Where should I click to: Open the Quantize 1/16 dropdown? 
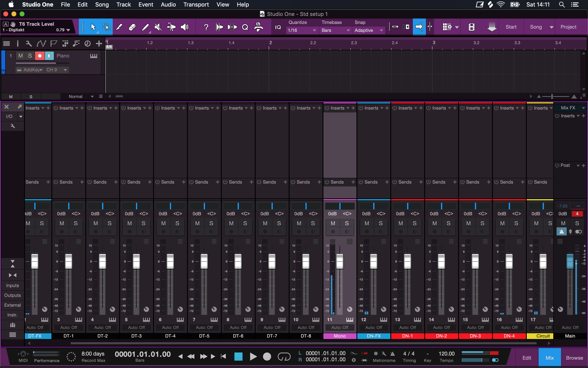302,30
